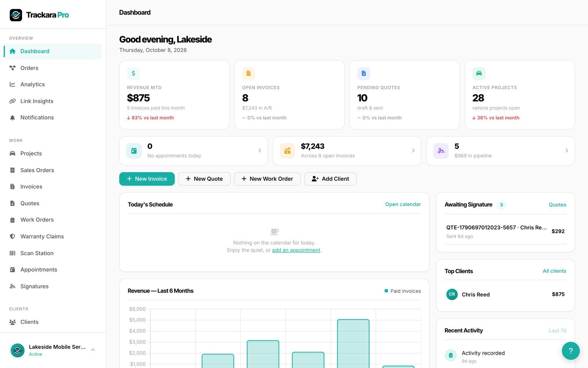Viewport: 588px width, 368px height.
Task: Click the Notifications bell icon
Action: click(12, 117)
